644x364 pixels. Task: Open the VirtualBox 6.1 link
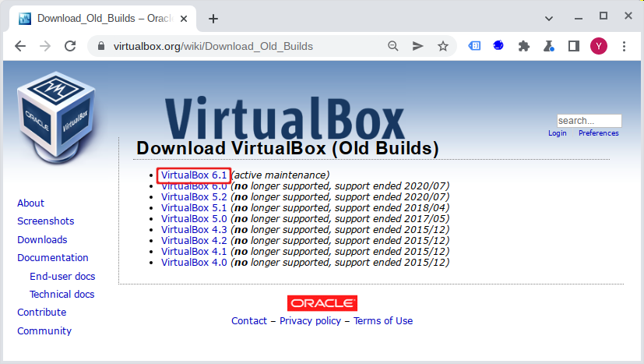(194, 175)
